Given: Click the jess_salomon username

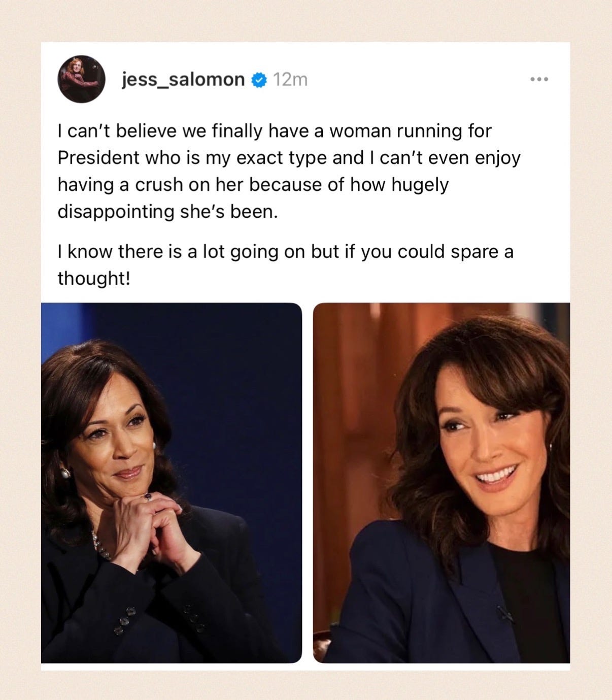Looking at the screenshot, I should click(x=183, y=80).
